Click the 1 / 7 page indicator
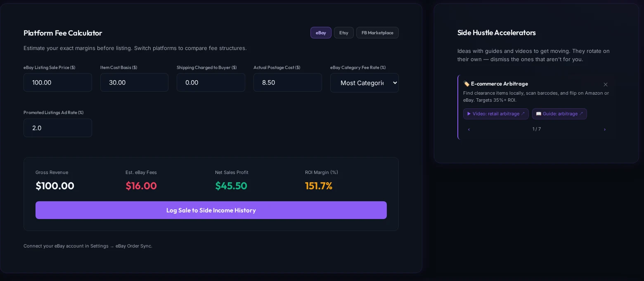The height and width of the screenshot is (281, 644). pyautogui.click(x=537, y=129)
